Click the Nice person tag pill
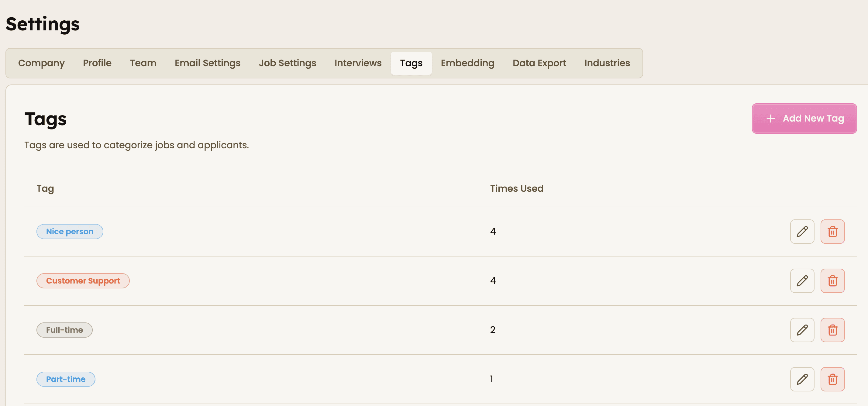 [x=70, y=232]
